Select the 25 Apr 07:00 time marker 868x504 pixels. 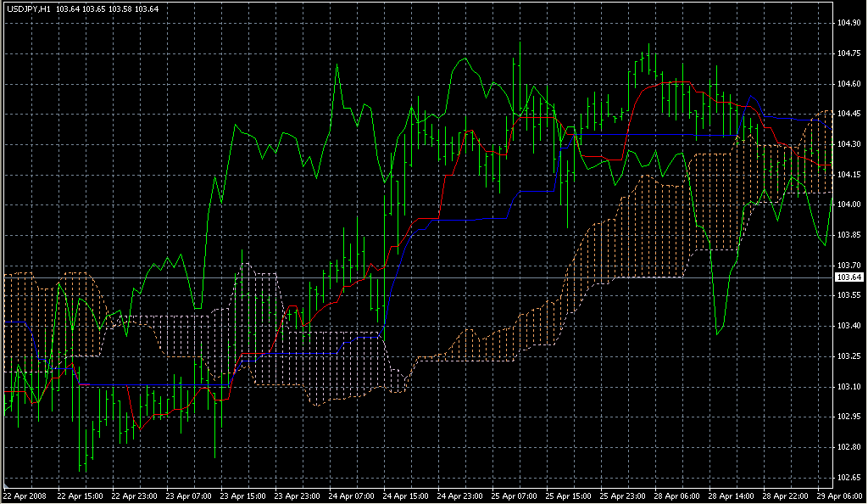click(x=515, y=496)
